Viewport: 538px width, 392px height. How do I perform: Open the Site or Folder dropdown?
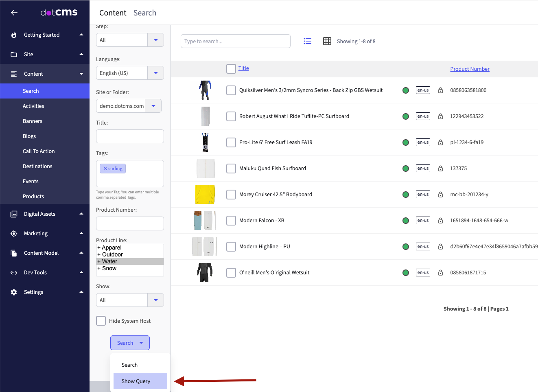(153, 106)
